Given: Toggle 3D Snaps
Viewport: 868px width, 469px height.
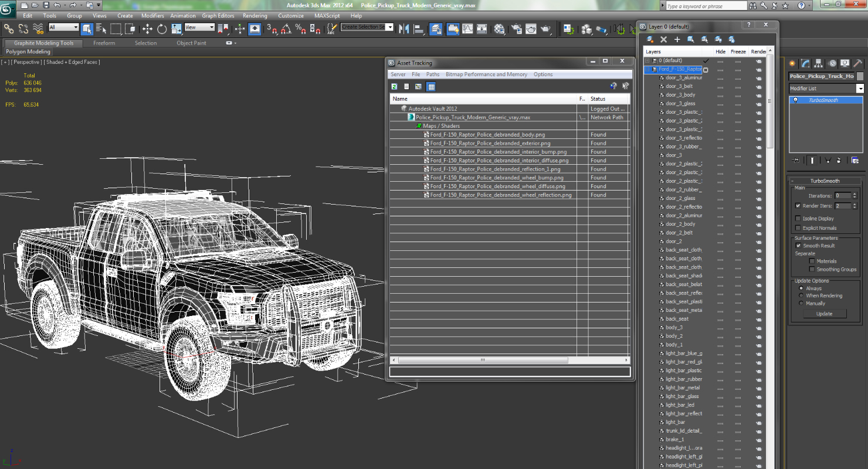Looking at the screenshot, I should (x=272, y=28).
